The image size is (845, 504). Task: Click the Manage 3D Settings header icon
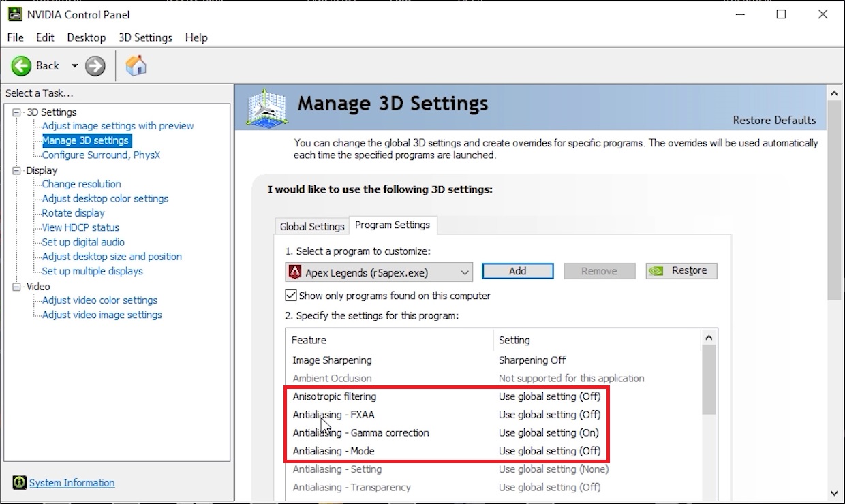267,107
